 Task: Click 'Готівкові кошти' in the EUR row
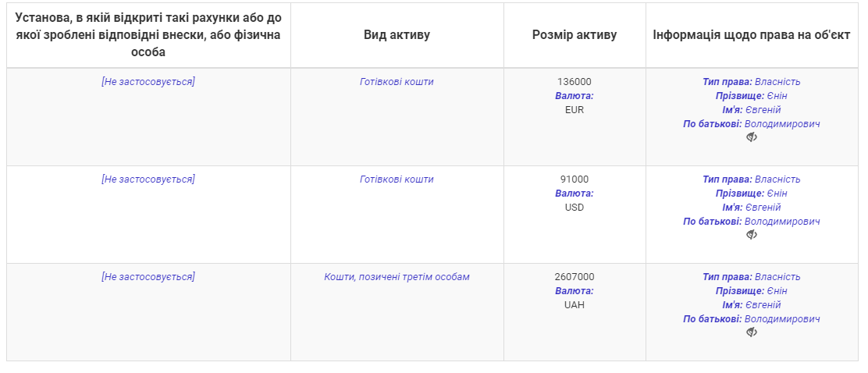coord(397,82)
